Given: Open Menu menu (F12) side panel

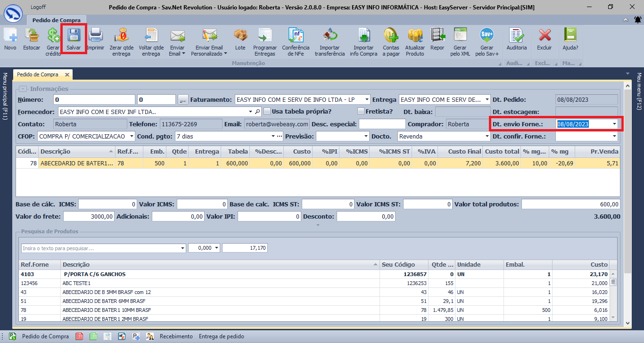Looking at the screenshot, I should [639, 91].
